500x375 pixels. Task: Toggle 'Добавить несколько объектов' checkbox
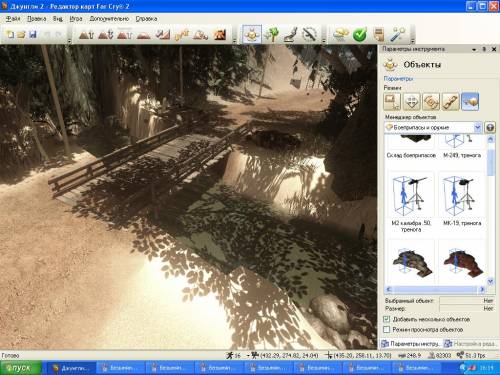[x=386, y=319]
